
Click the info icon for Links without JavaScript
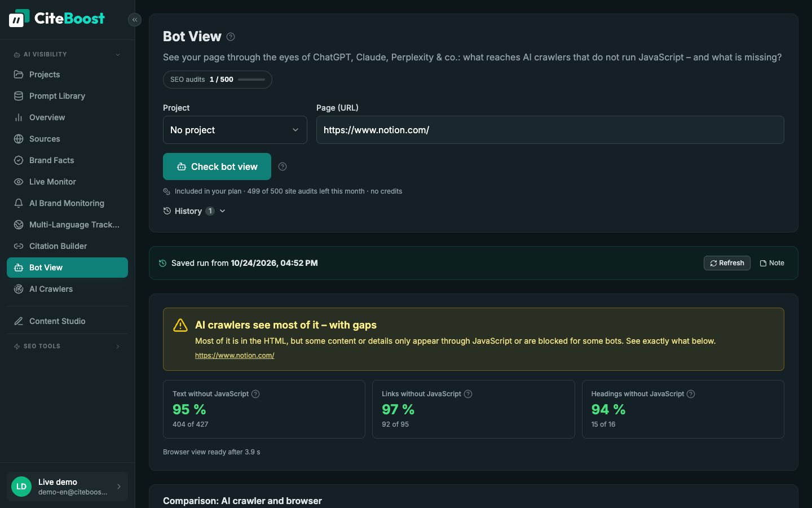pos(468,394)
